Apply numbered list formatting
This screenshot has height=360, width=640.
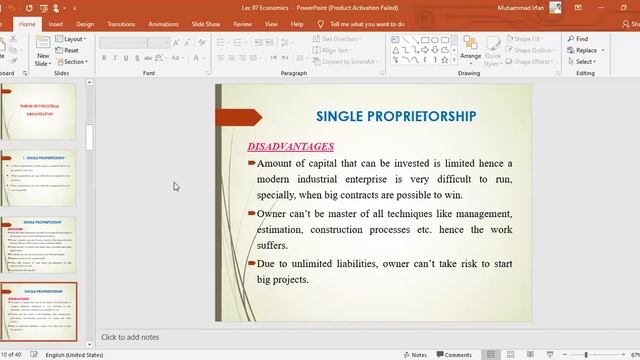(x=239, y=42)
